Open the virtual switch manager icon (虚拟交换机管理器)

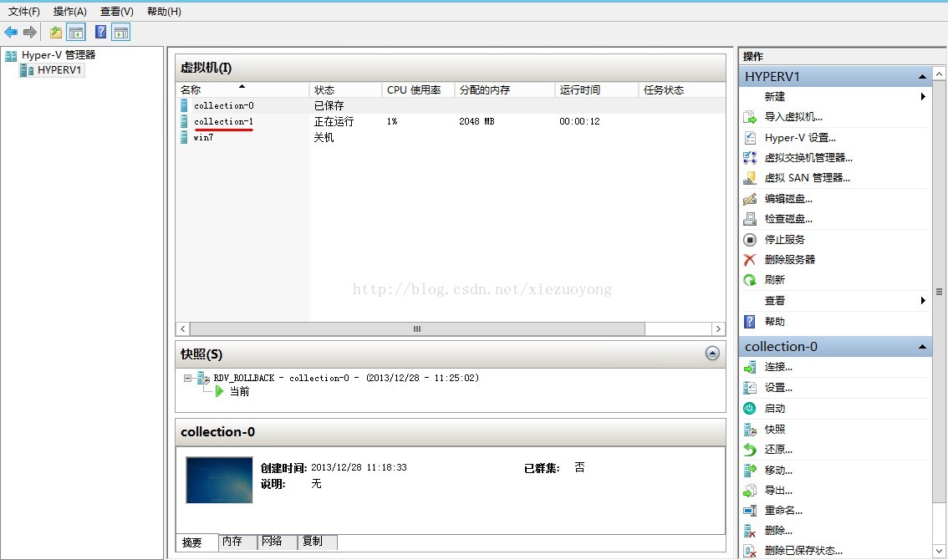[750, 158]
